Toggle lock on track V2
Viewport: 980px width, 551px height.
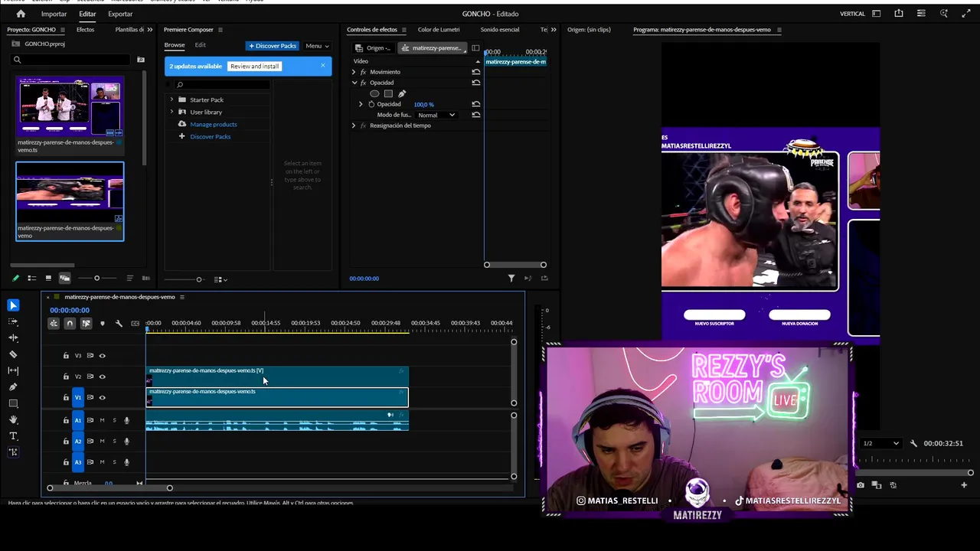(66, 377)
